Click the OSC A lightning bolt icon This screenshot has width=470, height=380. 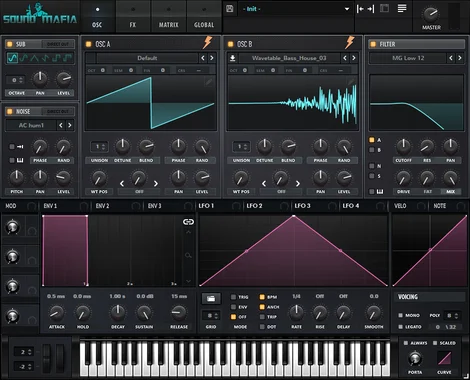(207, 43)
